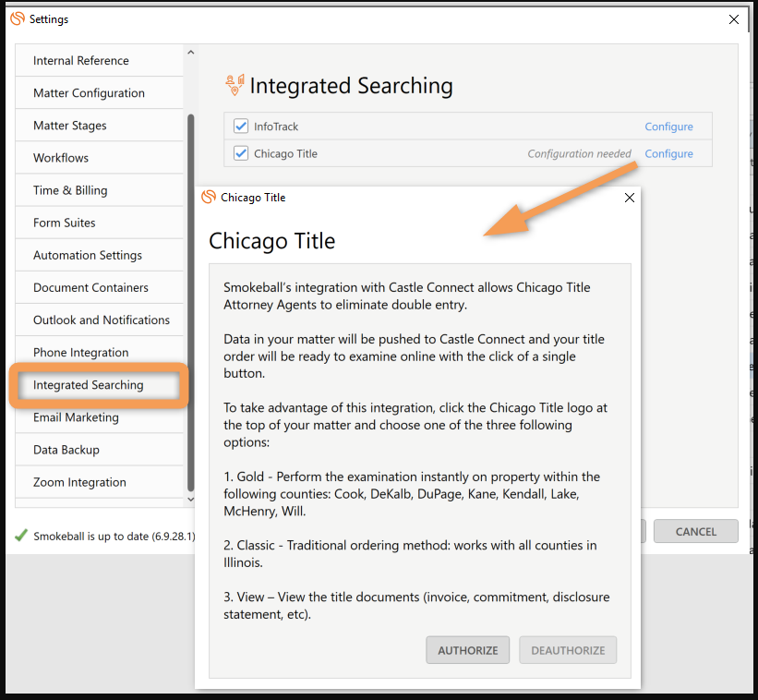Click the 'Chicago Title' dialog heading
The image size is (758, 700).
[271, 241]
